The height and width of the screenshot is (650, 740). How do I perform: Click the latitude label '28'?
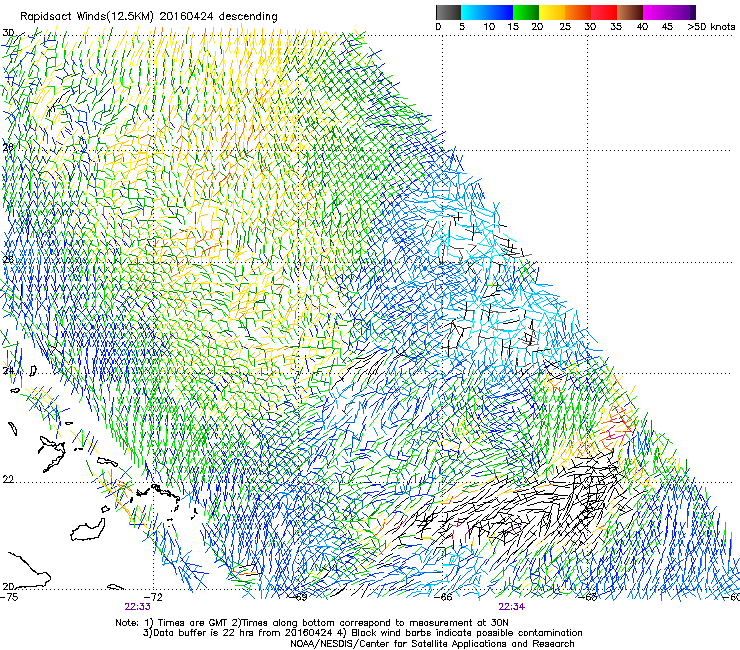coord(8,148)
